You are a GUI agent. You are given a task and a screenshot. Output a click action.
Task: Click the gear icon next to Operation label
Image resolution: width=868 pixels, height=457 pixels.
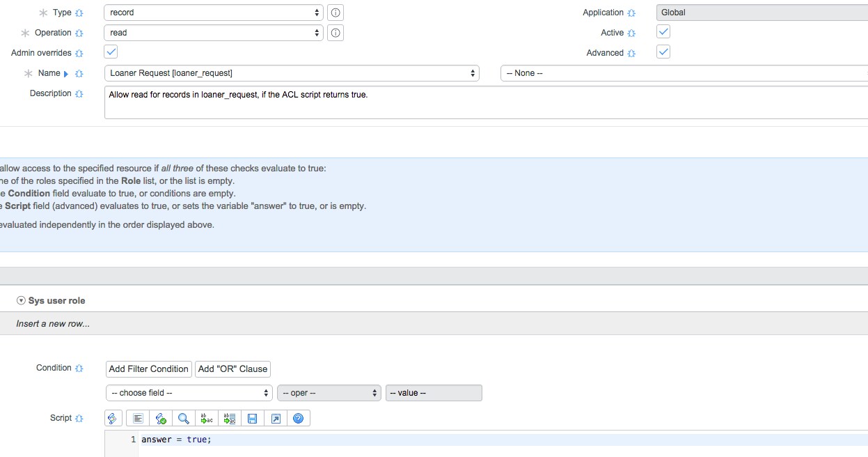(x=79, y=33)
